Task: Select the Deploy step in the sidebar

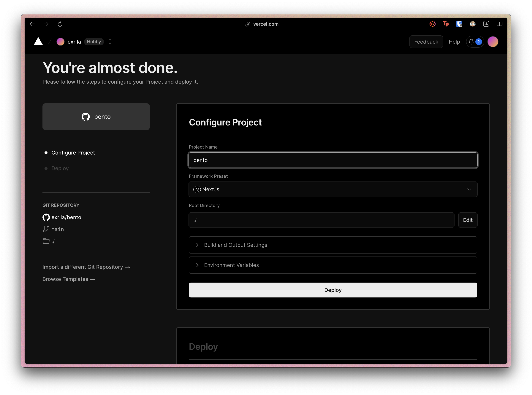Action: tap(60, 168)
